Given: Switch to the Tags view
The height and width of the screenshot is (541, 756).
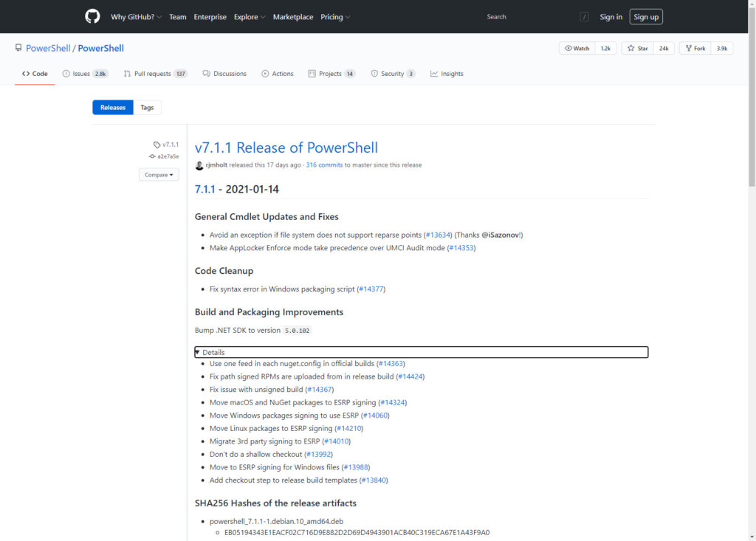Looking at the screenshot, I should (147, 108).
